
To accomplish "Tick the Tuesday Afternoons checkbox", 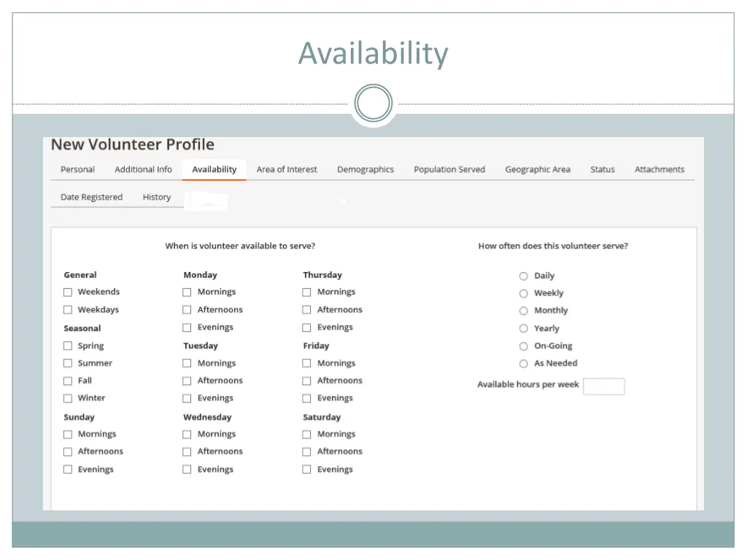I will (187, 381).
